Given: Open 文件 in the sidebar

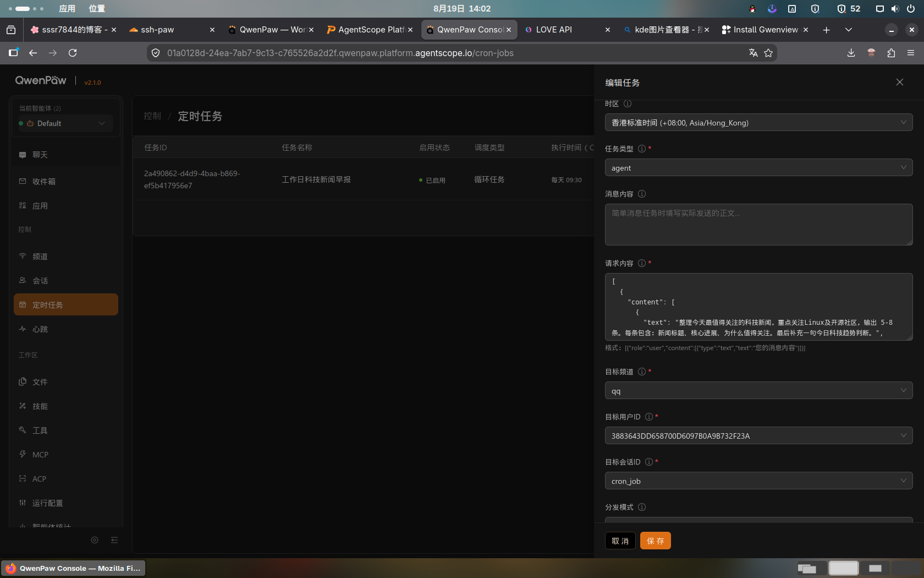Looking at the screenshot, I should [66, 381].
